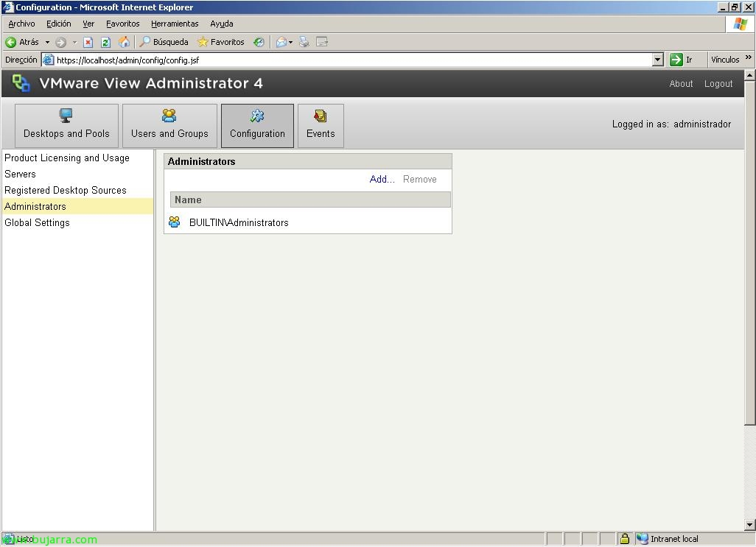Screen dimensions: 756x547
Task: Open Favoritos star toolbar button
Action: click(x=221, y=43)
